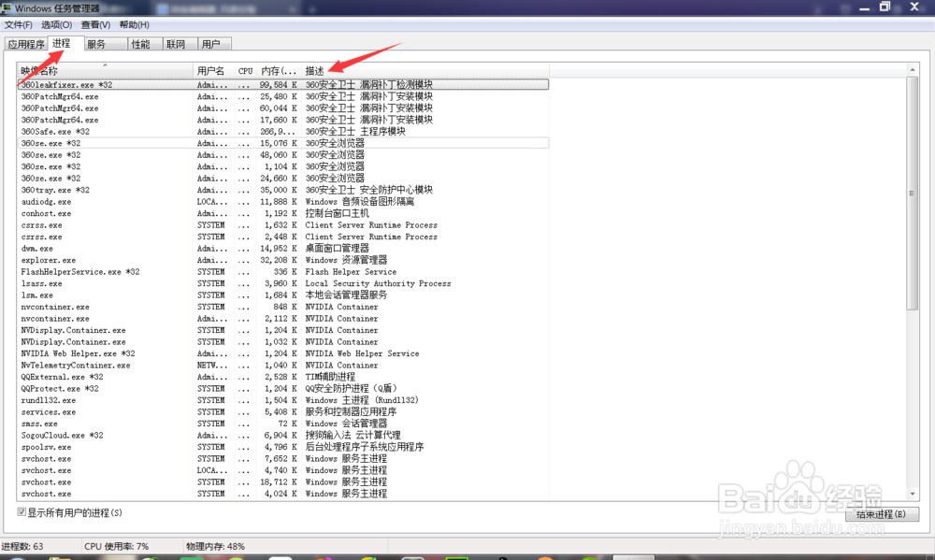This screenshot has width=935, height=560.
Task: Select the dwm.exe process
Action: click(x=283, y=248)
